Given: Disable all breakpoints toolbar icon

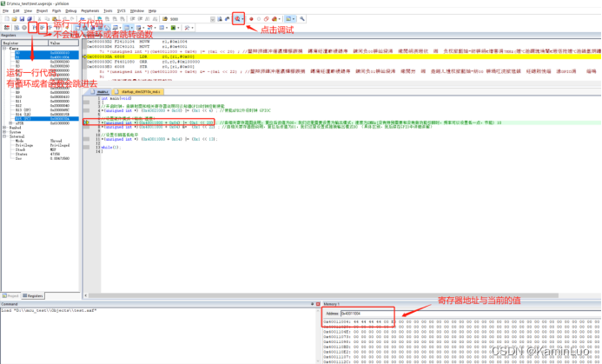Looking at the screenshot, I should pos(266,19).
